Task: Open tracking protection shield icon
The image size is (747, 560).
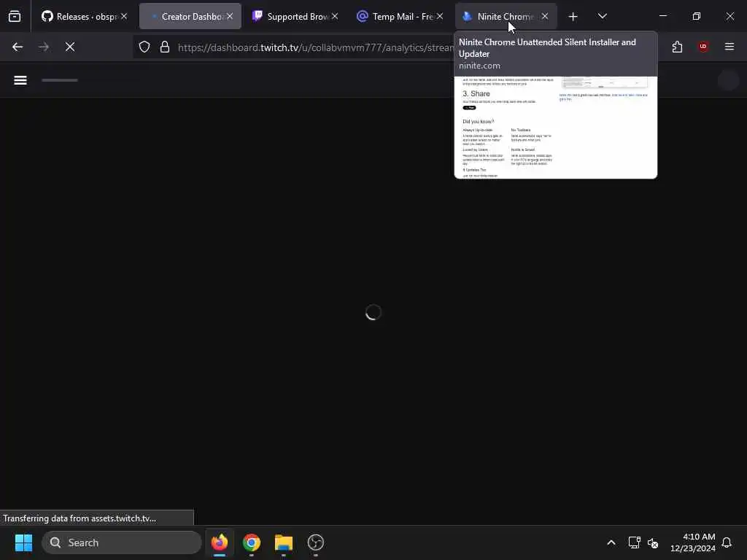Action: [144, 47]
